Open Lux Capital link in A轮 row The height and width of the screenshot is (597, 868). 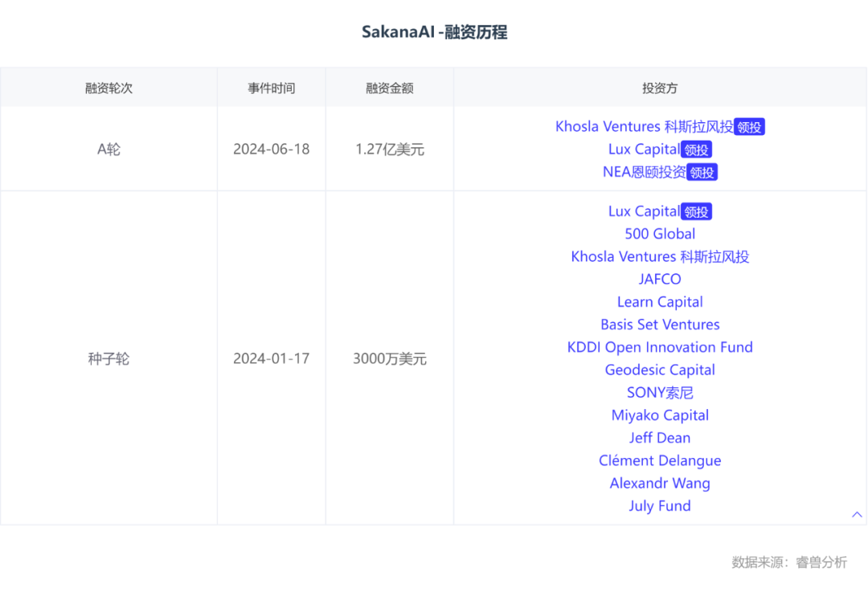coord(644,149)
